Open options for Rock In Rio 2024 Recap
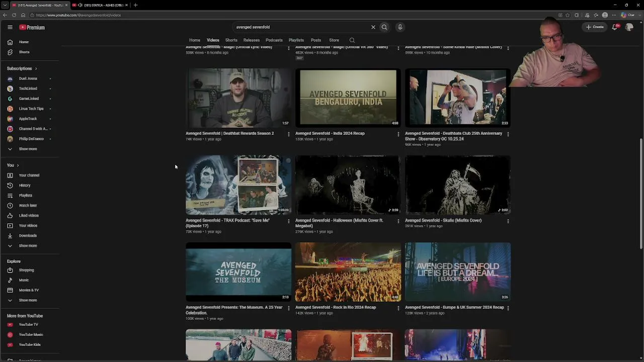The width and height of the screenshot is (644, 362). (398, 308)
